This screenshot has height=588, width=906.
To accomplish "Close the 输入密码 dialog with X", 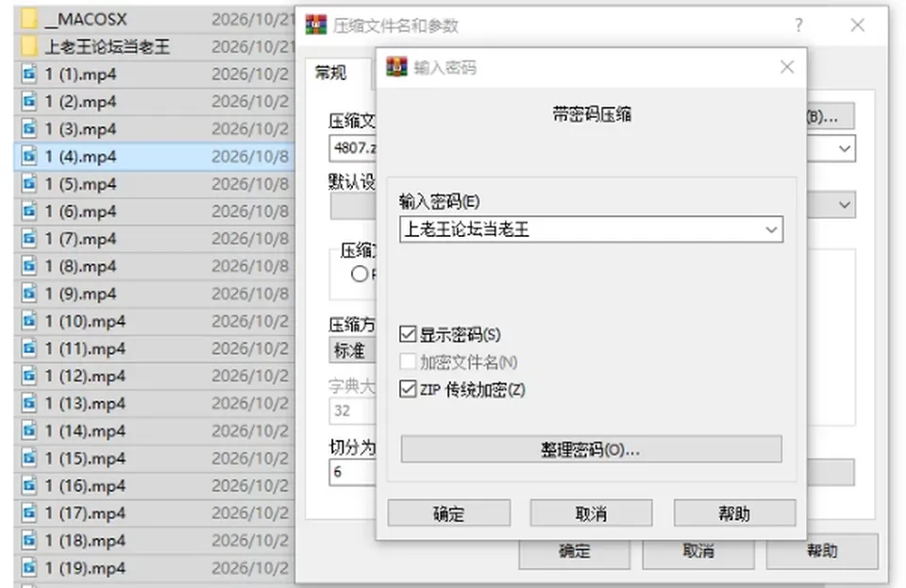I will point(787,67).
